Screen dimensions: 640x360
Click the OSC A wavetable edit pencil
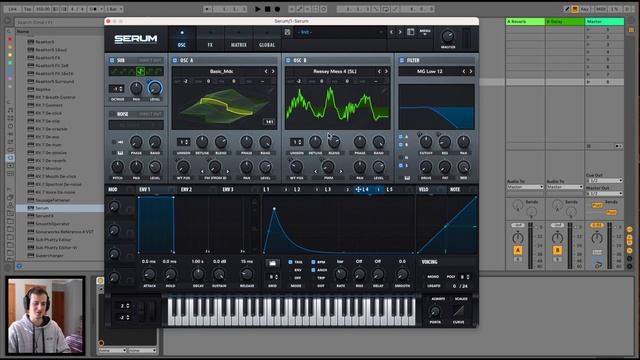click(270, 91)
